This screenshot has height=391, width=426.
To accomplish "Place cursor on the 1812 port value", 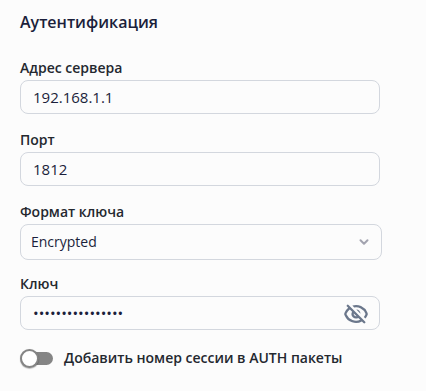I will pyautogui.click(x=50, y=170).
